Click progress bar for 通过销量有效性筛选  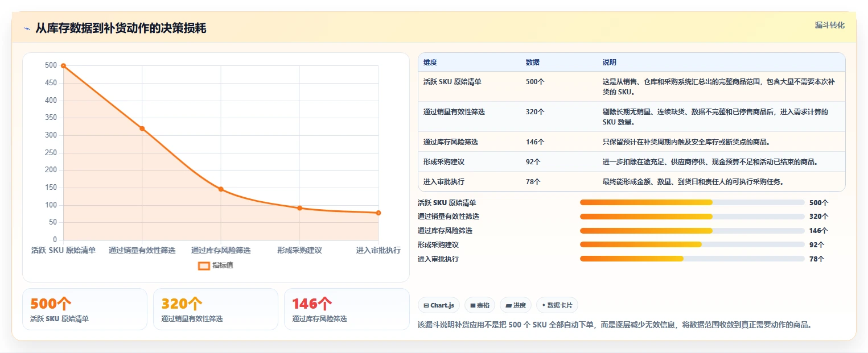pos(692,217)
